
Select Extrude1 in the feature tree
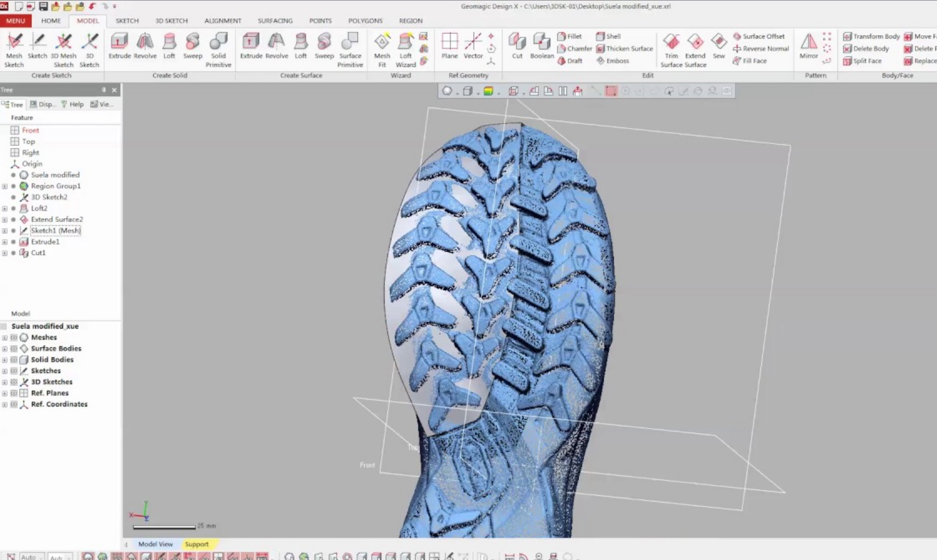coord(45,242)
